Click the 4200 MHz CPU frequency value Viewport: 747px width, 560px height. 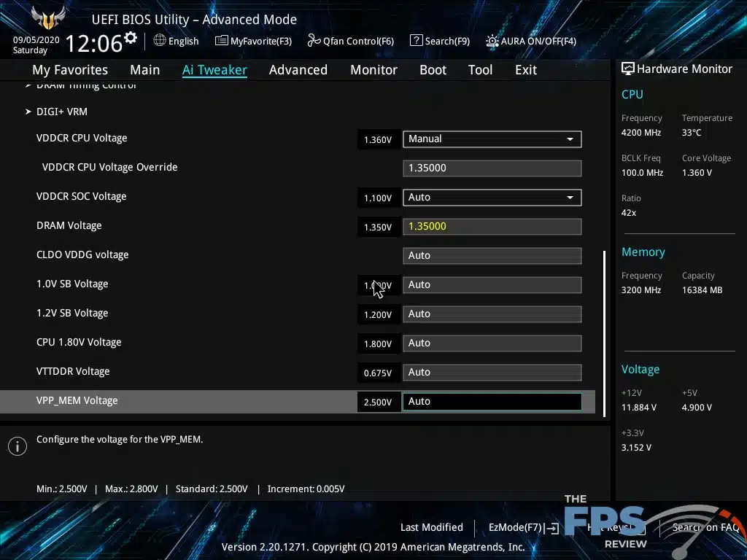click(x=640, y=133)
